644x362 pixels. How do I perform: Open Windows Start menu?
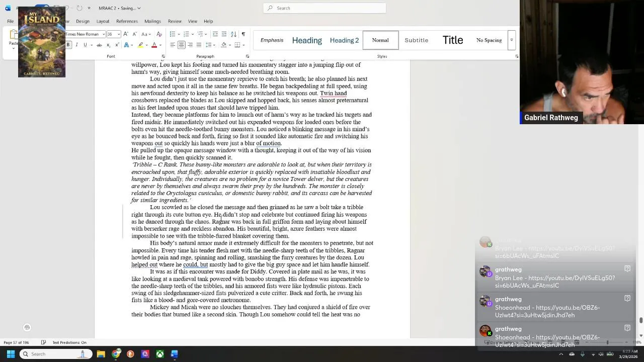tap(11, 354)
